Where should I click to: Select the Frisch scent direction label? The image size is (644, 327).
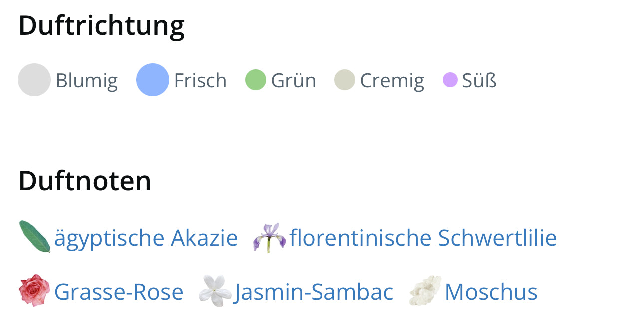(x=200, y=80)
